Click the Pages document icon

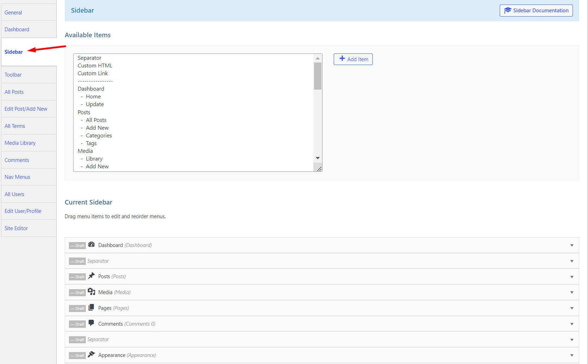[91, 307]
